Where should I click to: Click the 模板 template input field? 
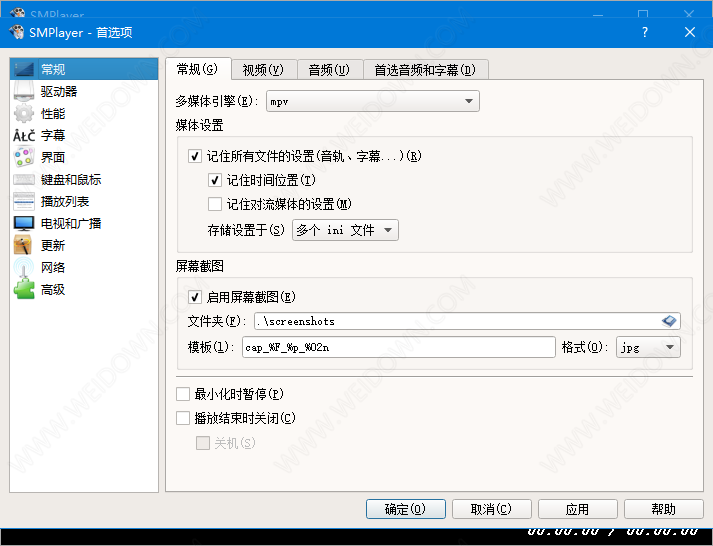click(x=399, y=347)
